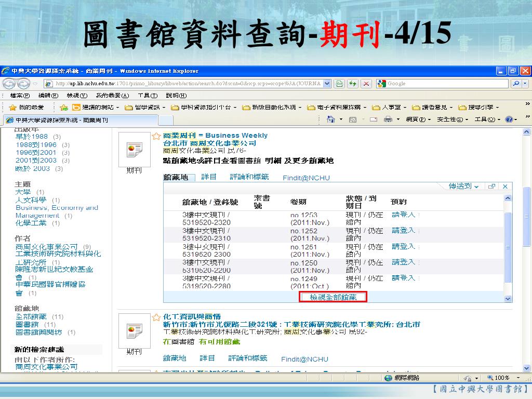The image size is (532, 399).
Task: Select the 詳目 tab of 商業周刊
Action: pos(209,177)
